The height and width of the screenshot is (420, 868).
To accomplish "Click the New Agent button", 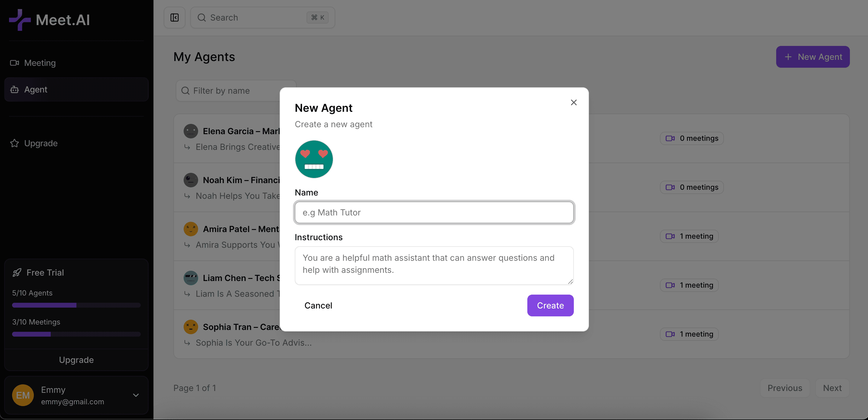I will coord(813,57).
